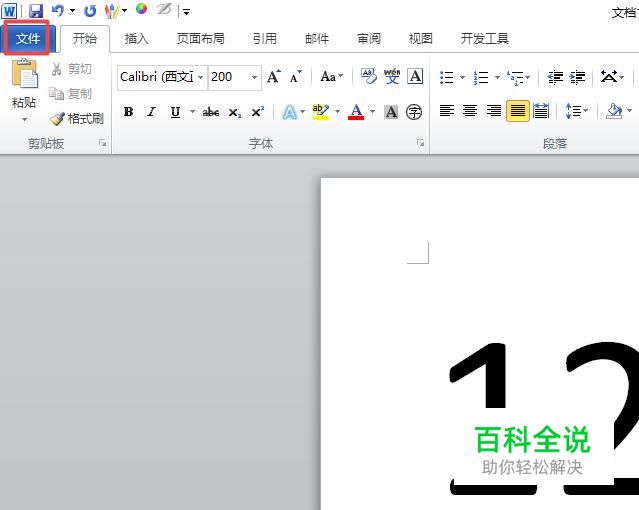Open the font size 200 dropdown
Viewport: 639px width, 510px height.
click(x=254, y=77)
